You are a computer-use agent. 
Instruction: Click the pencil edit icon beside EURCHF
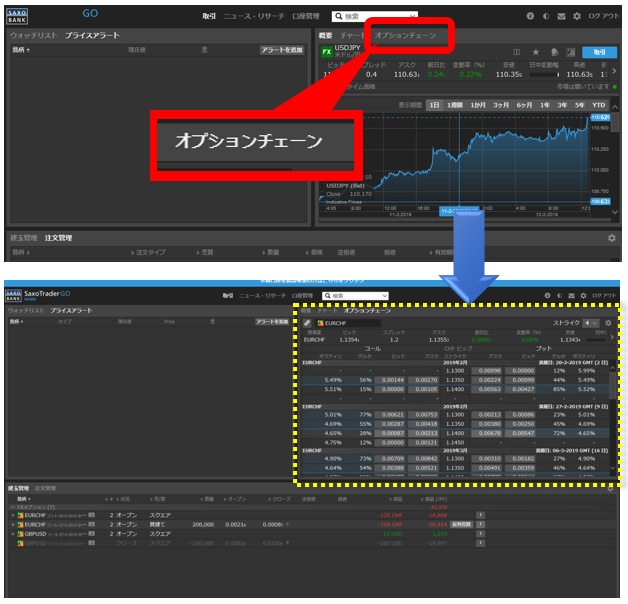(307, 323)
